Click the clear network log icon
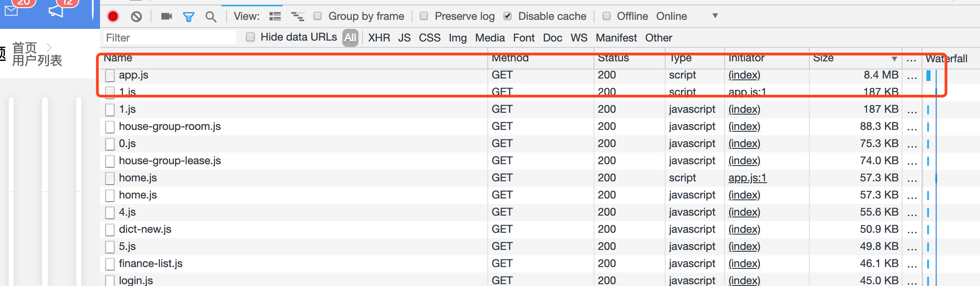Viewport: 980px width, 286px height. coord(136,17)
